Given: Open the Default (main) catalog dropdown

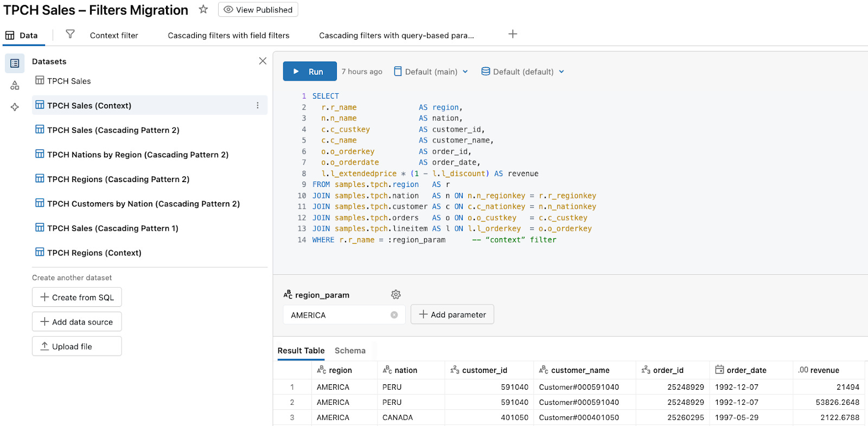Looking at the screenshot, I should (x=431, y=72).
